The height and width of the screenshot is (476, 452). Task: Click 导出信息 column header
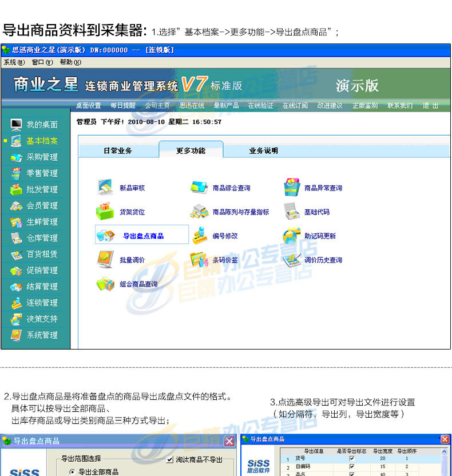[314, 451]
